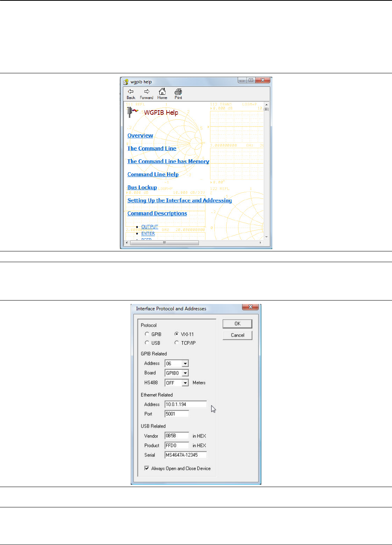Click the WGPIB Help logo icon
392x545 pixels.
pos(132,112)
